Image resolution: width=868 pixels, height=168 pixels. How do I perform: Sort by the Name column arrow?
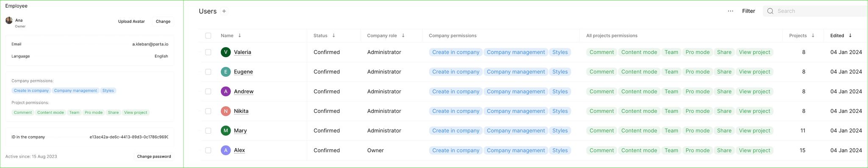pyautogui.click(x=239, y=36)
